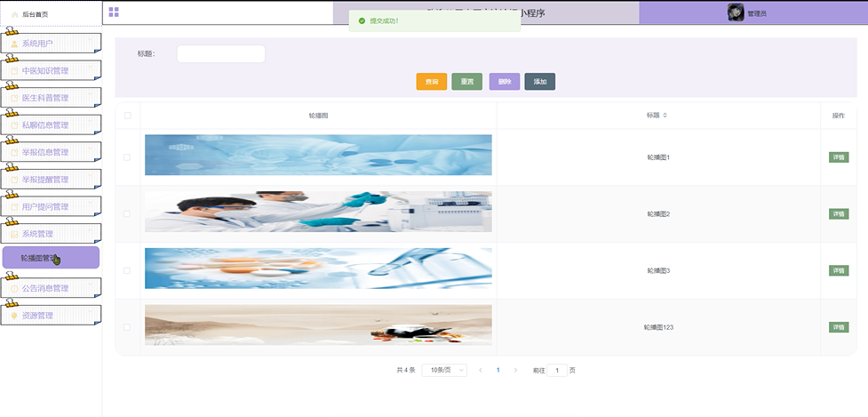Tick the select-all checkbox in table header
This screenshot has width=868, height=417.
pyautogui.click(x=127, y=116)
